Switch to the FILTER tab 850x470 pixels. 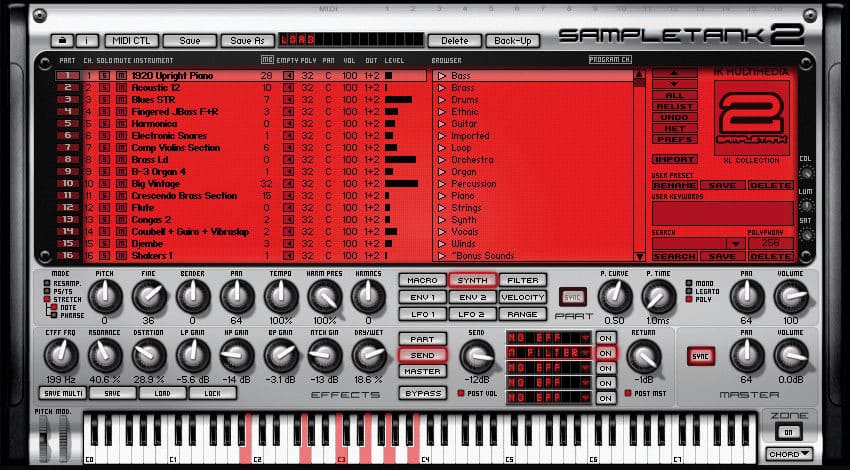[x=522, y=280]
